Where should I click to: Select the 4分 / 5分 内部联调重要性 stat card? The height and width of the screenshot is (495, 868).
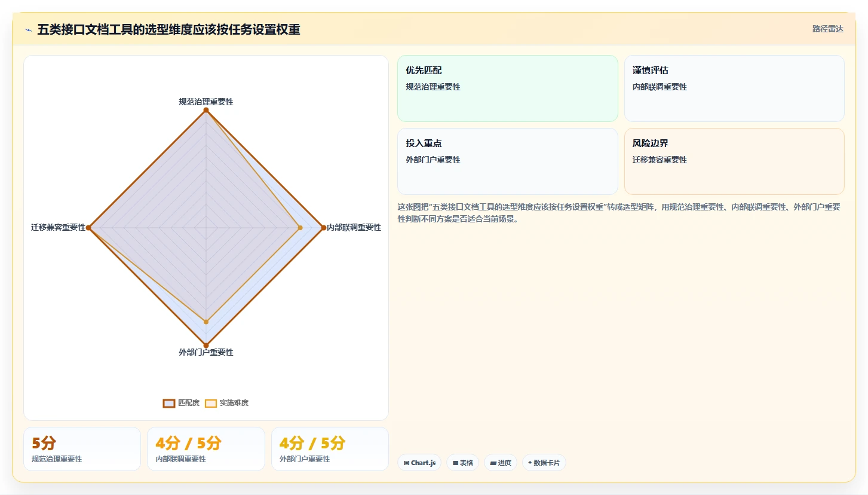click(206, 449)
